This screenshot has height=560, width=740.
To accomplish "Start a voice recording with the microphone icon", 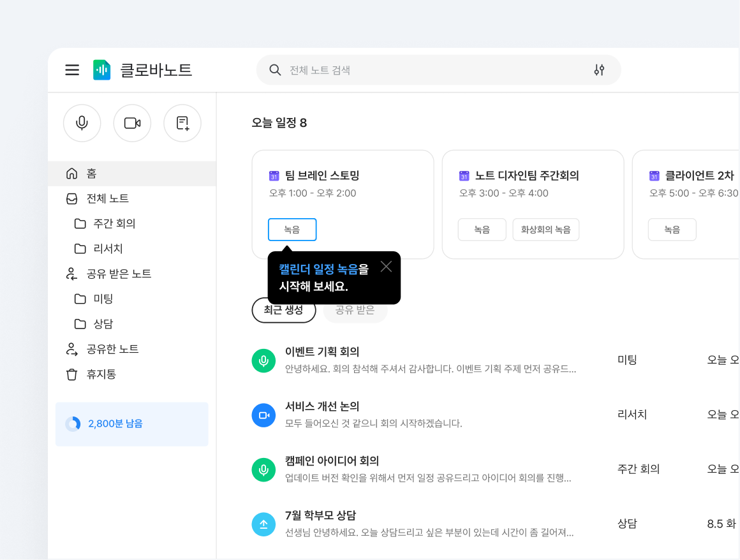I will (82, 123).
